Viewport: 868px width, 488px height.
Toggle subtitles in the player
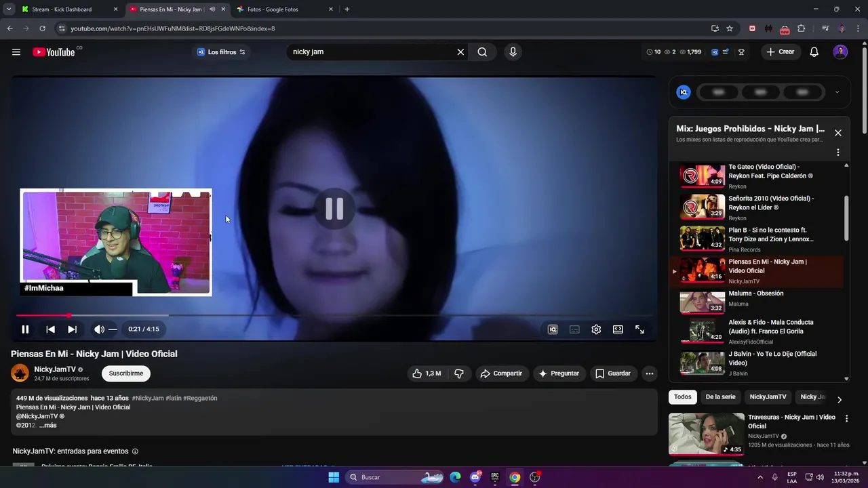(574, 329)
